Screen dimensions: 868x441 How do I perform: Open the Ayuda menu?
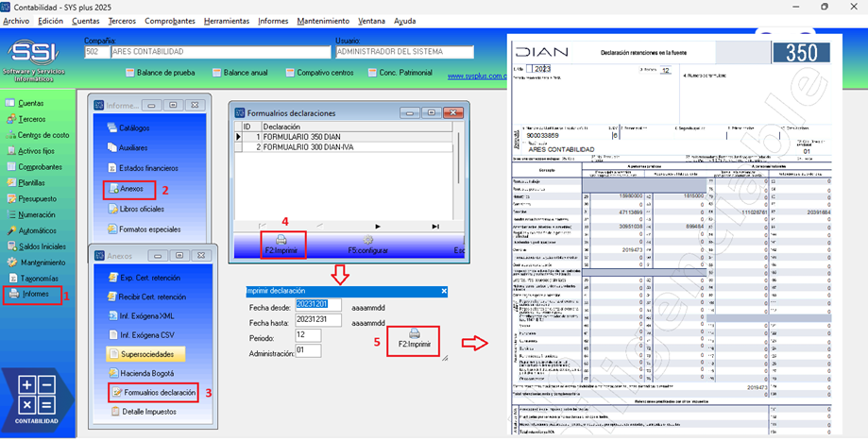(x=404, y=21)
